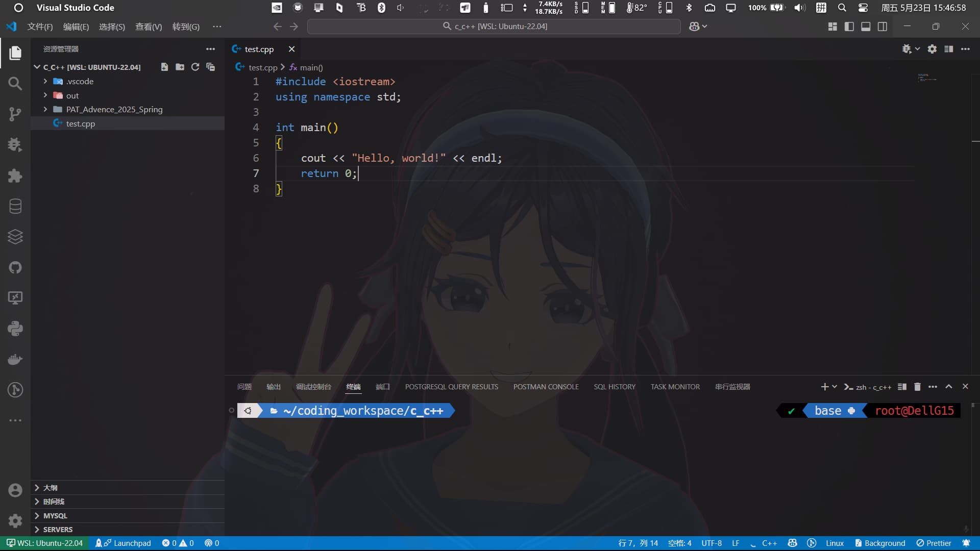
Task: Open GitHub view in activity bar
Action: 15,267
